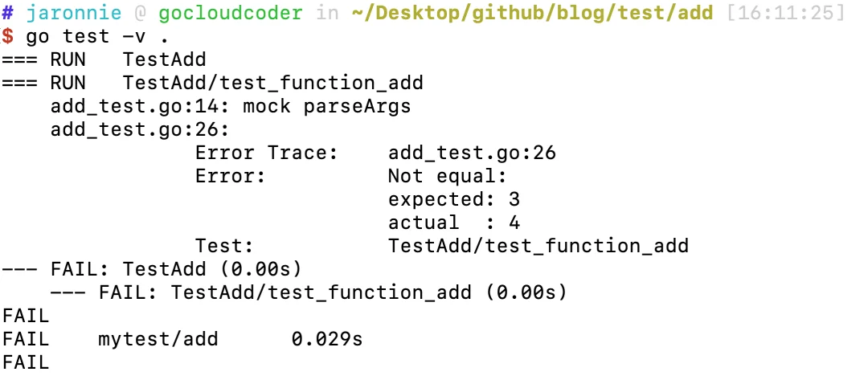
Task: Click the indented FAIL: TestAdd/test_function_add line
Action: click(309, 292)
